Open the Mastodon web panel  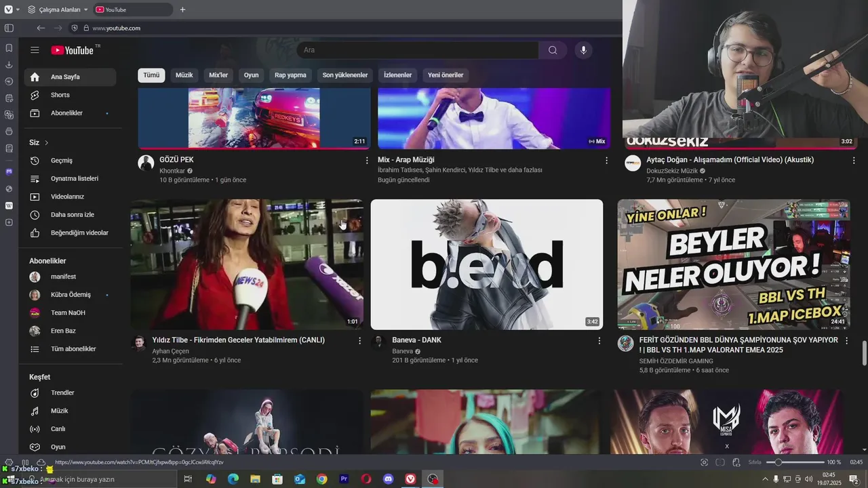point(9,171)
